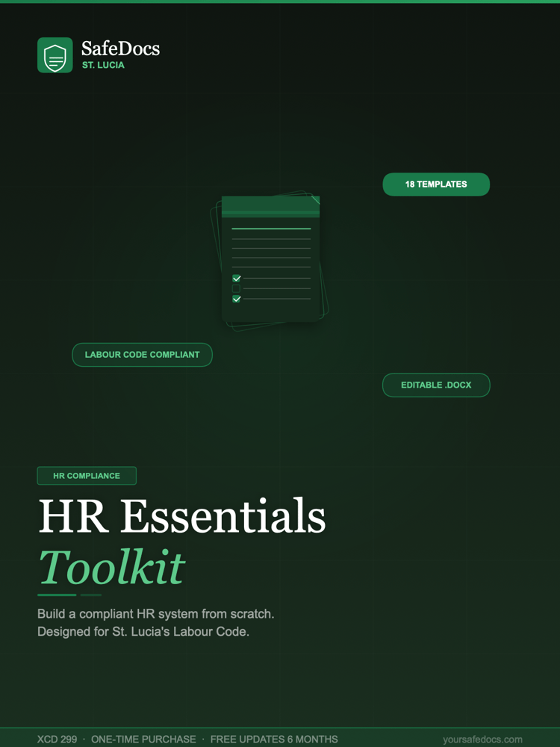Click the SafeDocs shield logo icon
The width and height of the screenshot is (560, 747).
point(55,55)
